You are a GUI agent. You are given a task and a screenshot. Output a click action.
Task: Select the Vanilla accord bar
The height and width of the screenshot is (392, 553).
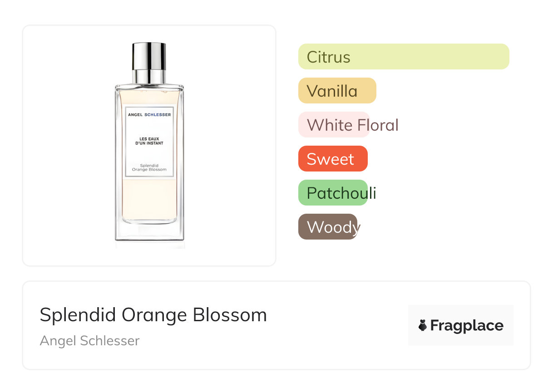click(x=337, y=91)
